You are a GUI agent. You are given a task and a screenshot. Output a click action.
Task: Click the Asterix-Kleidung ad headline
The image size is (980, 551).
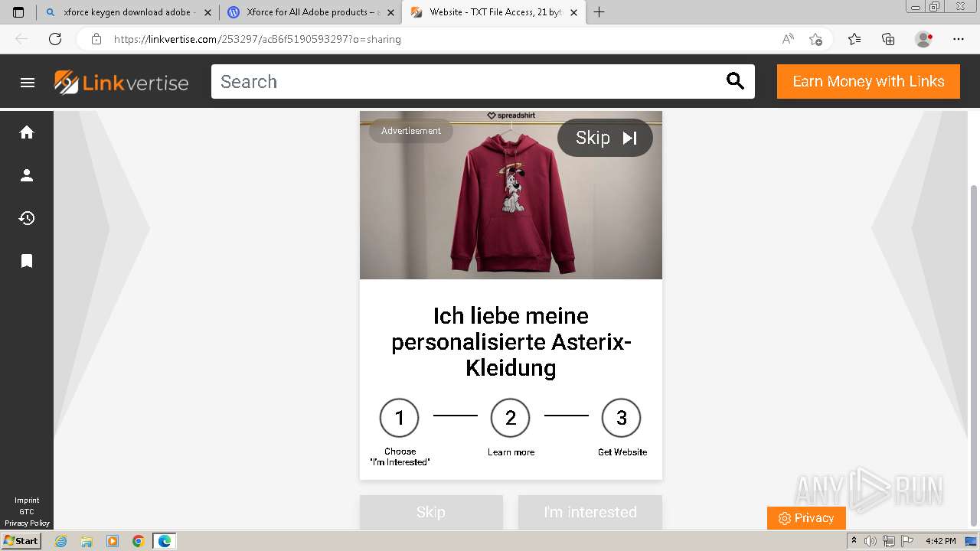[x=511, y=341]
